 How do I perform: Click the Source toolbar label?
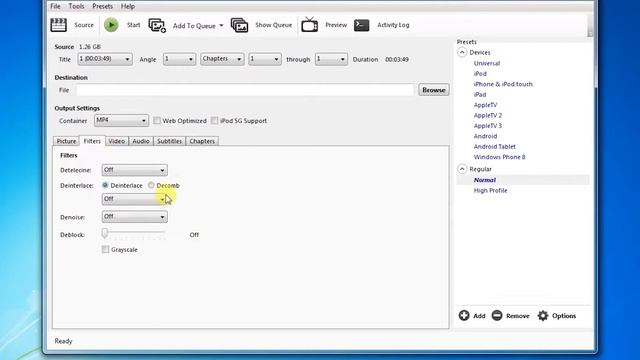pos(84,25)
